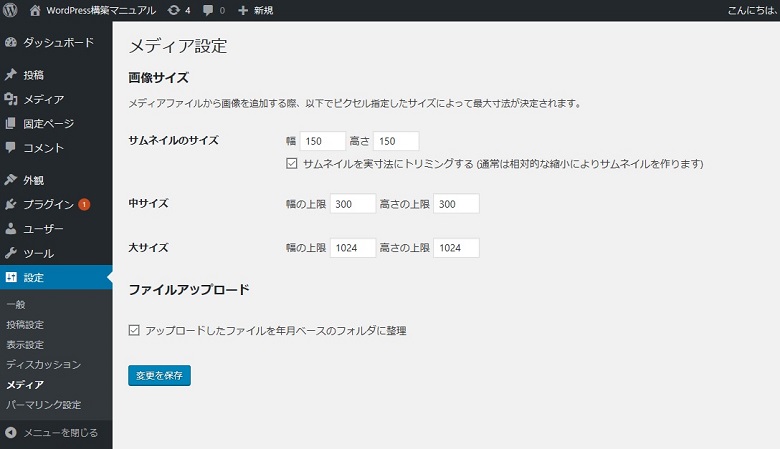The height and width of the screenshot is (449, 780).
Task: Open 投稿設定 submenu item
Action: click(x=25, y=325)
